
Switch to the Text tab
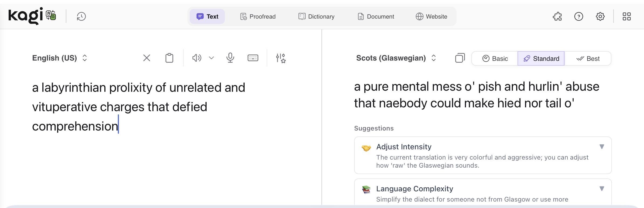tap(207, 16)
